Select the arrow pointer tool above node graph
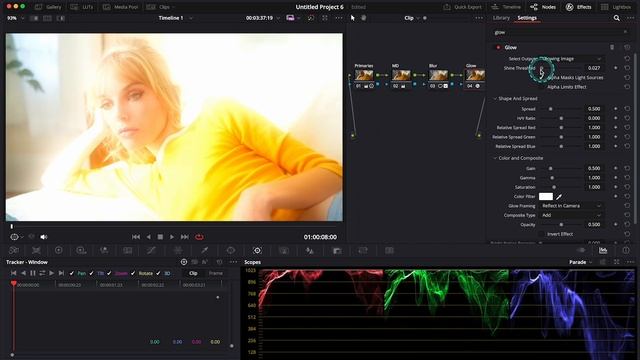Image resolution: width=640 pixels, height=360 pixels. tap(353, 18)
